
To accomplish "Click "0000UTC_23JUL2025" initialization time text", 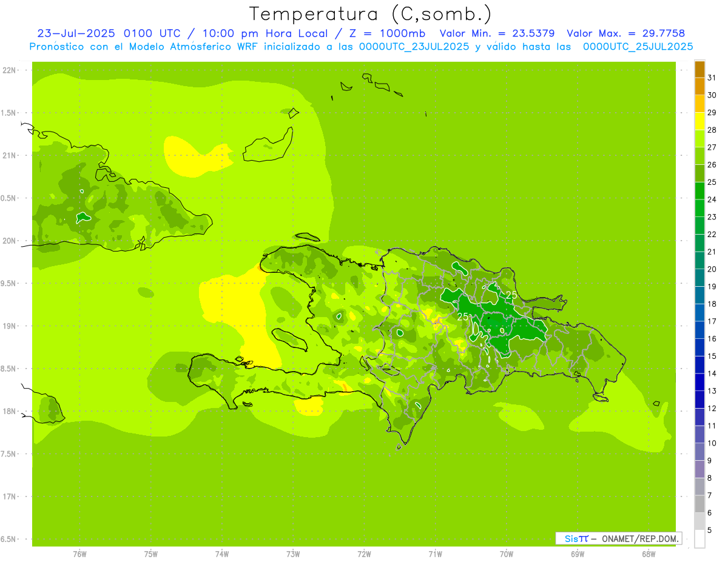I will coord(414,47).
